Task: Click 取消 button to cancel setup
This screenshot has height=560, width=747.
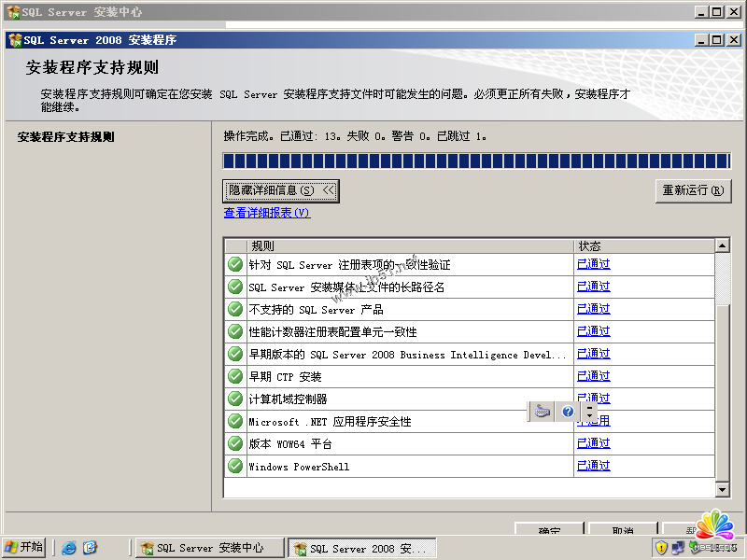Action: pyautogui.click(x=623, y=532)
